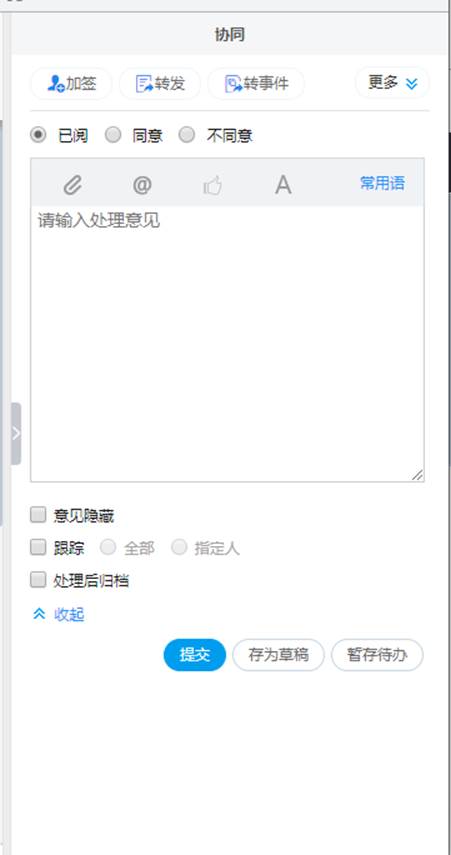The width and height of the screenshot is (451, 855).
Task: Click the 转事件 convert-to-event button
Action: 256,83
